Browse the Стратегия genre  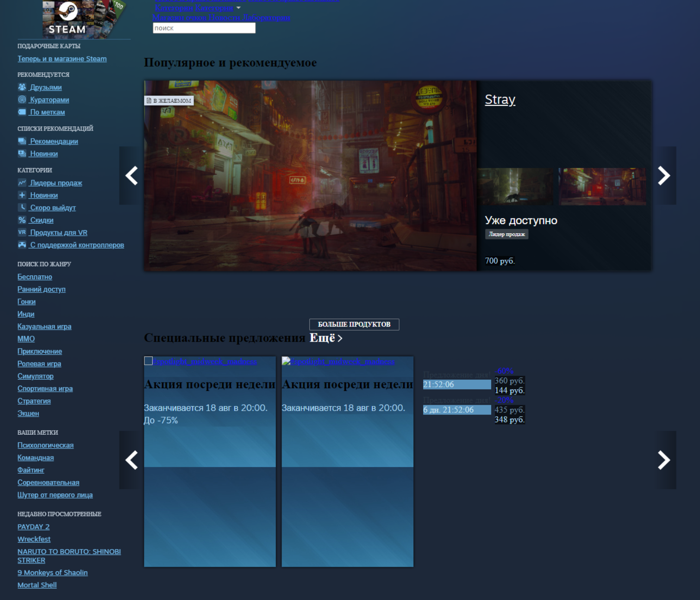pos(34,401)
